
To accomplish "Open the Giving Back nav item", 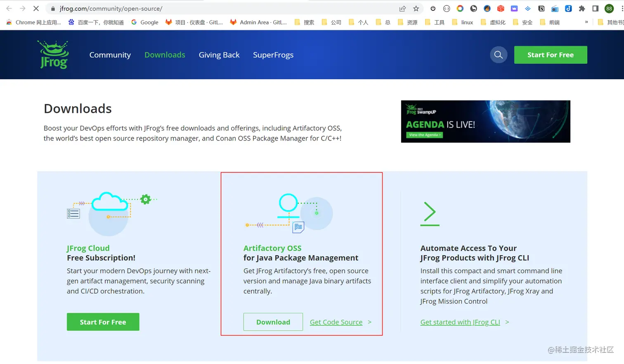I will [x=219, y=55].
